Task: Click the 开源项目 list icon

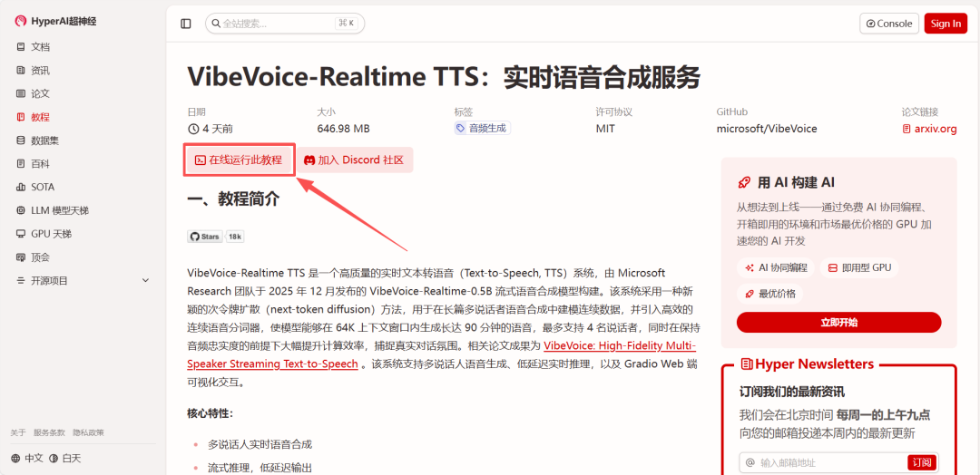Action: [x=21, y=281]
